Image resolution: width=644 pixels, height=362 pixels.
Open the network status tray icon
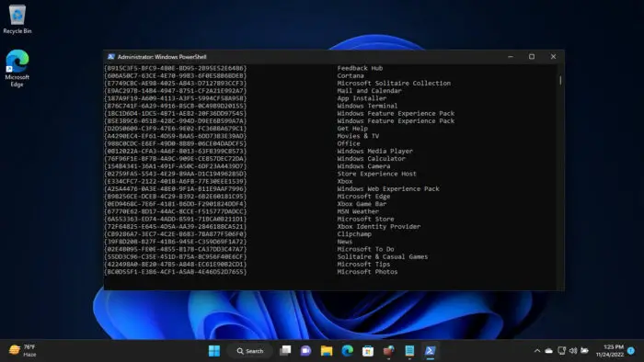click(561, 351)
